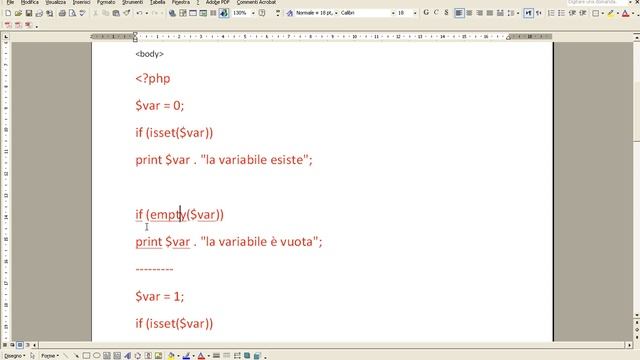Viewport: 640px width, 360px height.
Task: Apply shadow style to shape
Action: click(x=247, y=356)
